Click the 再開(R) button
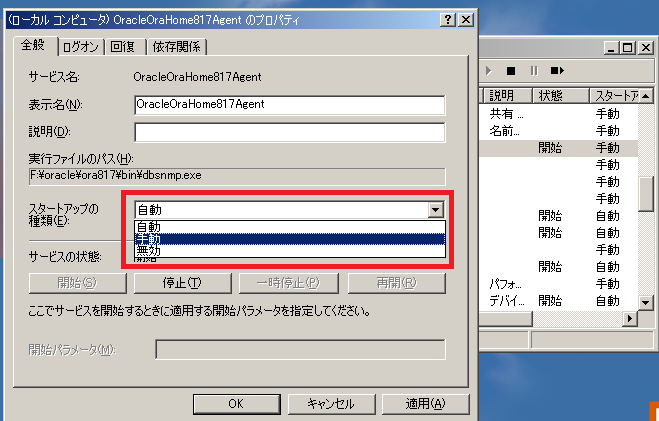The image size is (659, 421). click(396, 283)
